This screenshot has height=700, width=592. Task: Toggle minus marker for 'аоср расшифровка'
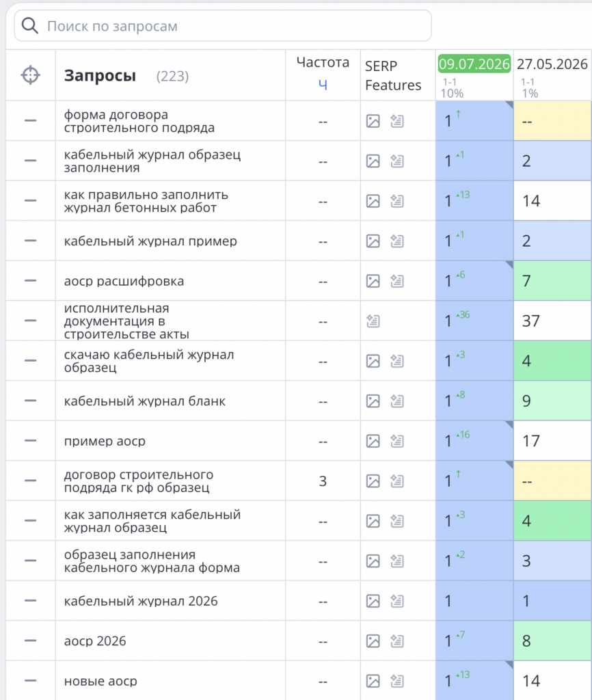tap(30, 281)
